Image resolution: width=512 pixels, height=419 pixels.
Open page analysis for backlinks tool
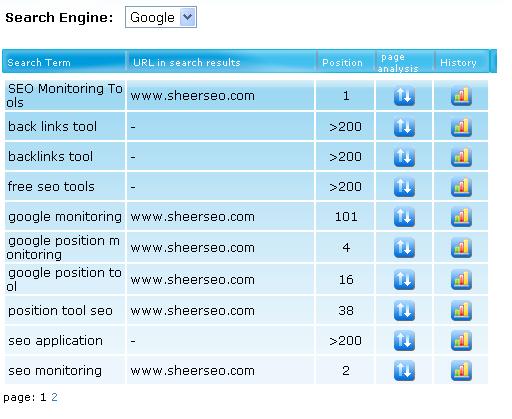coord(404,157)
